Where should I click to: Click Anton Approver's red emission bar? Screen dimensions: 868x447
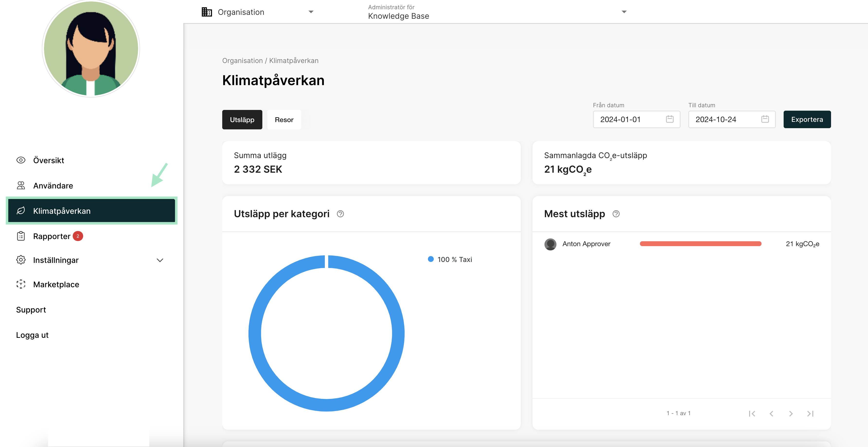pyautogui.click(x=700, y=244)
